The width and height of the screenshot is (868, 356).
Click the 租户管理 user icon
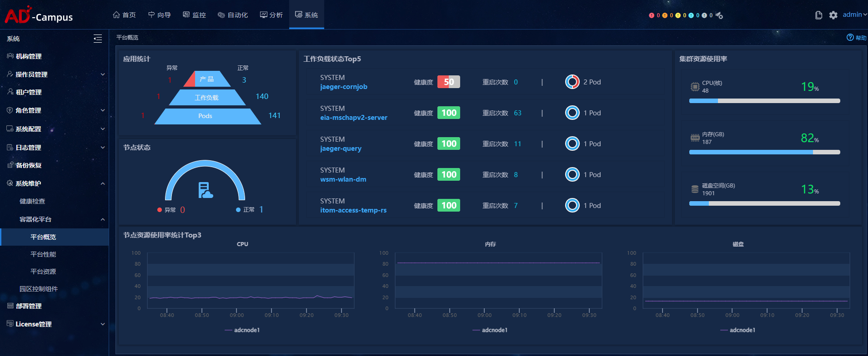tap(10, 92)
